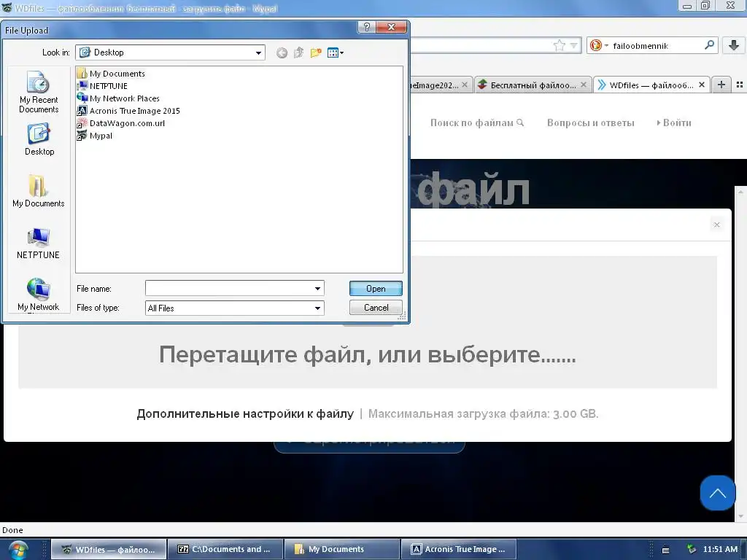
Task: Expand the File name dropdown arrow
Action: tap(318, 288)
